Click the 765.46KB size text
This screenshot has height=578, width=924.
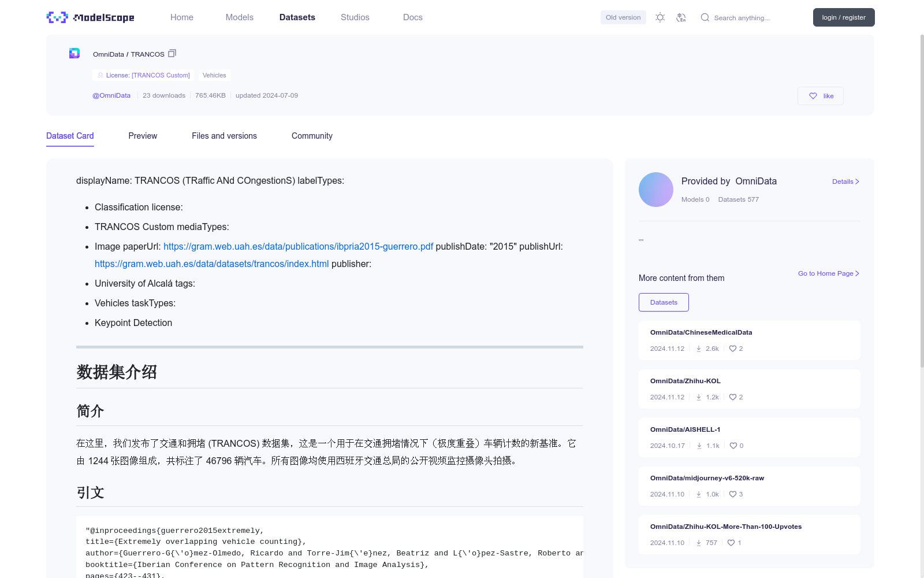point(210,95)
